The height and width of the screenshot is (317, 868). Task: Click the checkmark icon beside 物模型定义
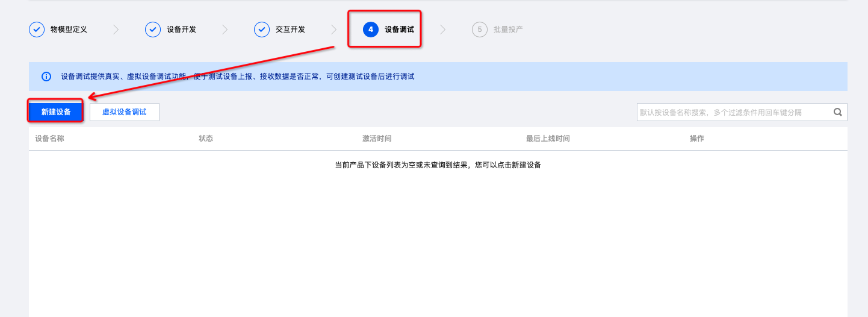(x=37, y=30)
